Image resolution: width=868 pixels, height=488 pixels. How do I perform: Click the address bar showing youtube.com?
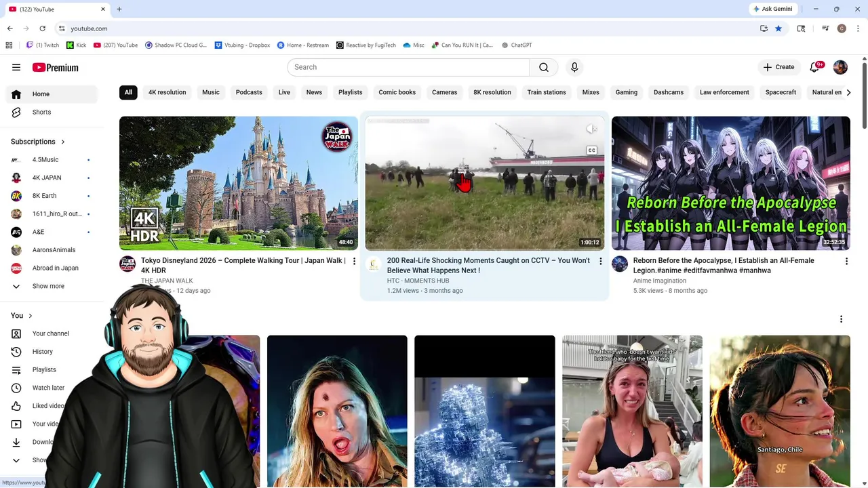pos(407,28)
